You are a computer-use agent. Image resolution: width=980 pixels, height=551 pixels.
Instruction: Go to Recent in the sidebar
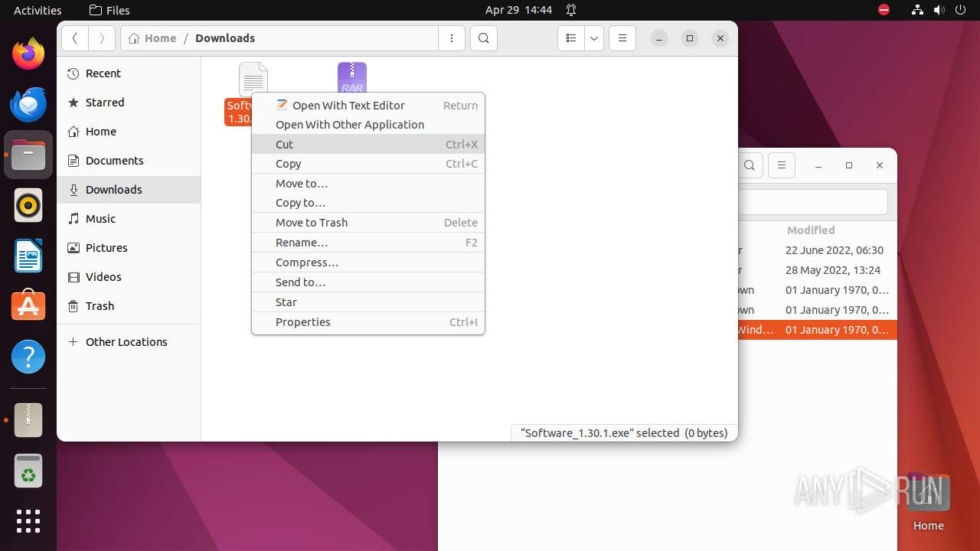[129, 73]
